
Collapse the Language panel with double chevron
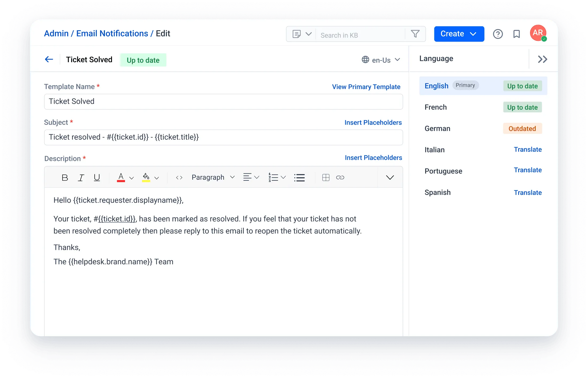click(x=542, y=59)
